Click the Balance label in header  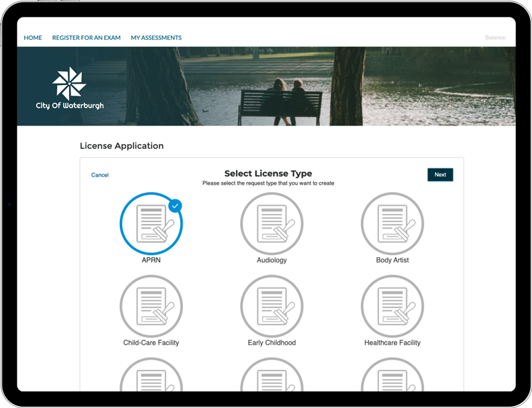[x=495, y=38]
